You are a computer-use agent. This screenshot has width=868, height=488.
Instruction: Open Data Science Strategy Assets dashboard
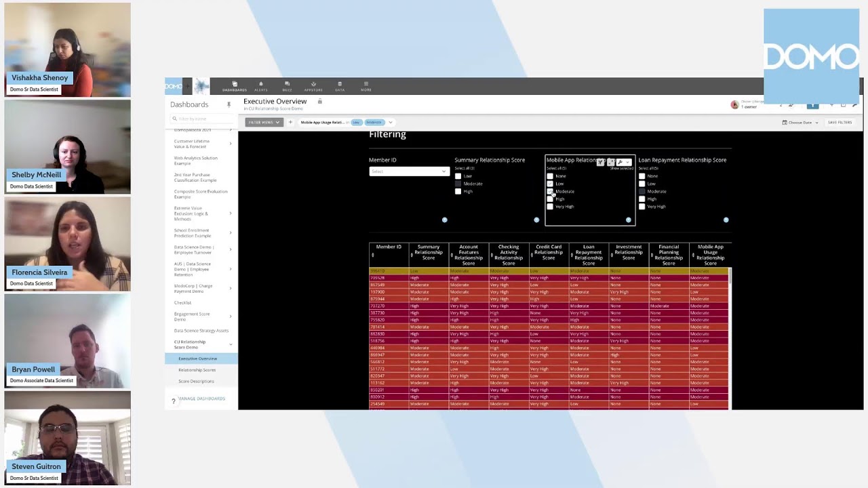(x=201, y=331)
